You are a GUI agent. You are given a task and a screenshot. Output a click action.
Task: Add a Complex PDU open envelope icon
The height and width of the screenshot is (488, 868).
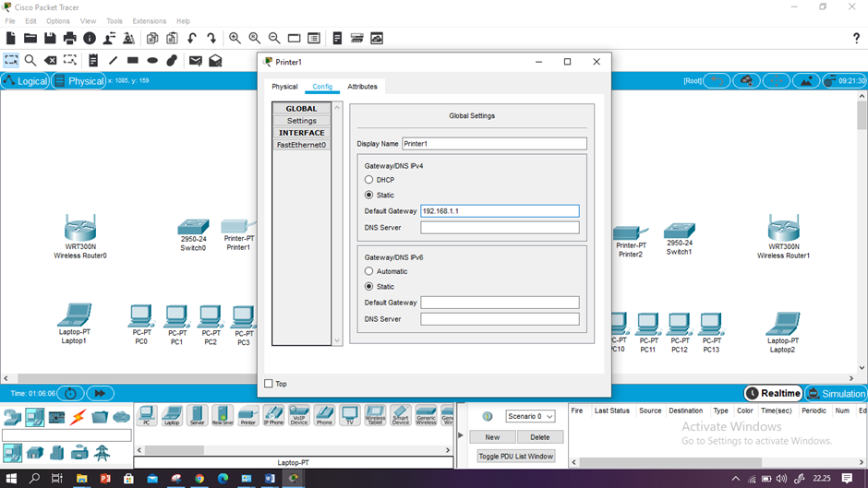point(215,60)
